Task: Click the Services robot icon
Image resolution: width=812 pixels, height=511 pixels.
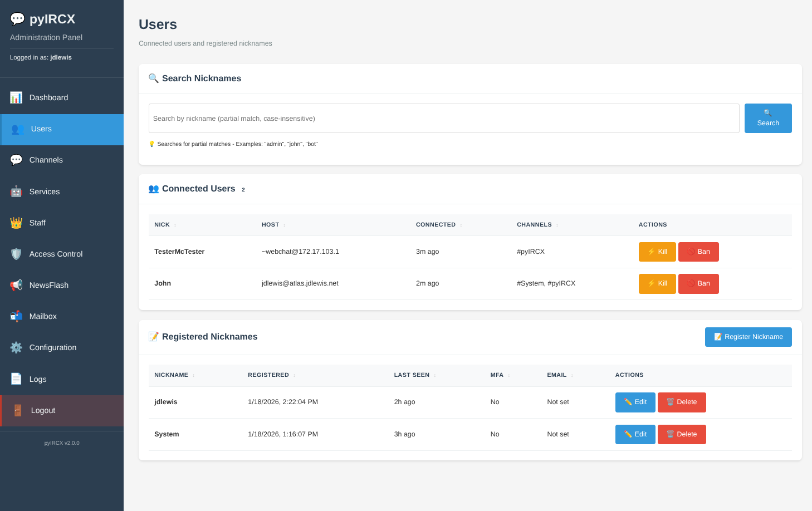Action: pyautogui.click(x=16, y=191)
